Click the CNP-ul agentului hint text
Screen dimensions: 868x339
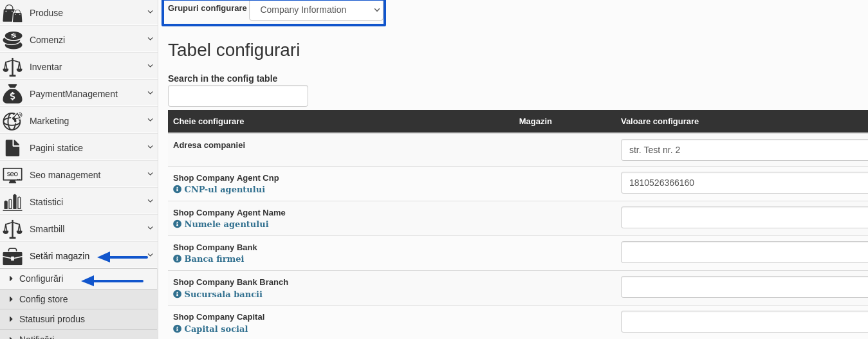click(x=225, y=190)
